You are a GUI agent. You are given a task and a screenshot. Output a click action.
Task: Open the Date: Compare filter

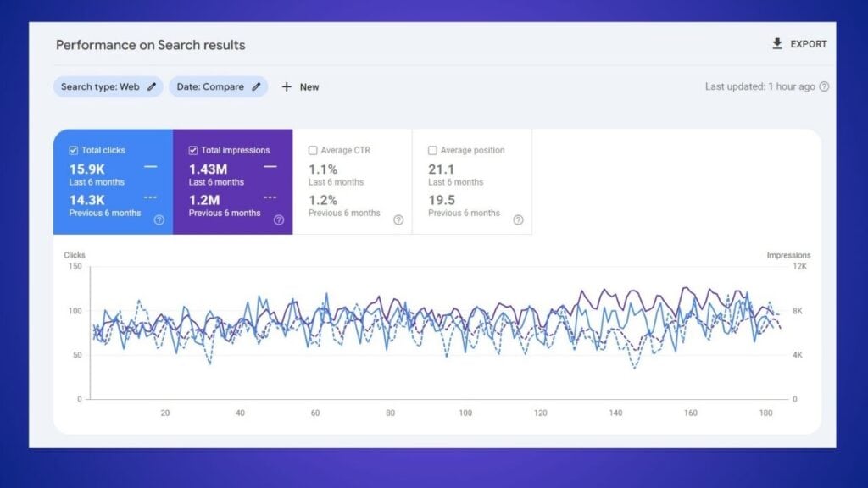pyautogui.click(x=218, y=86)
